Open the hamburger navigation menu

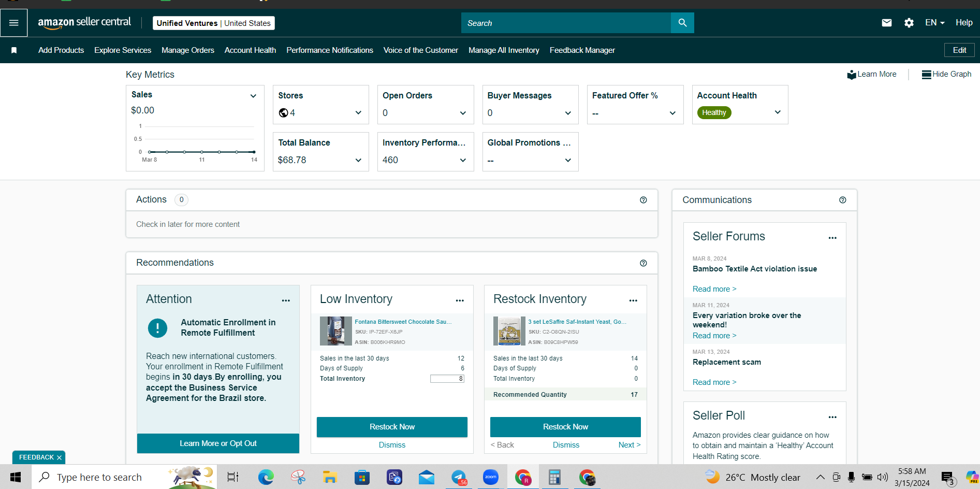(14, 23)
